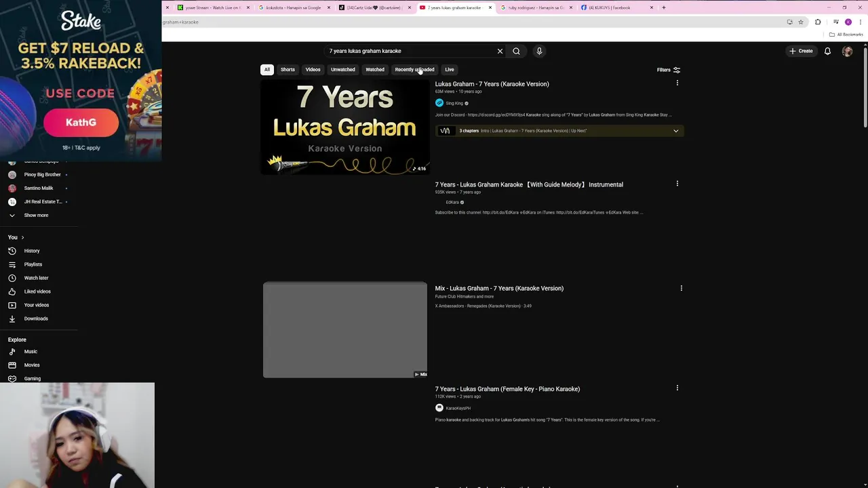Open Downloads arrow icon
This screenshot has width=868, height=488.
(12, 319)
